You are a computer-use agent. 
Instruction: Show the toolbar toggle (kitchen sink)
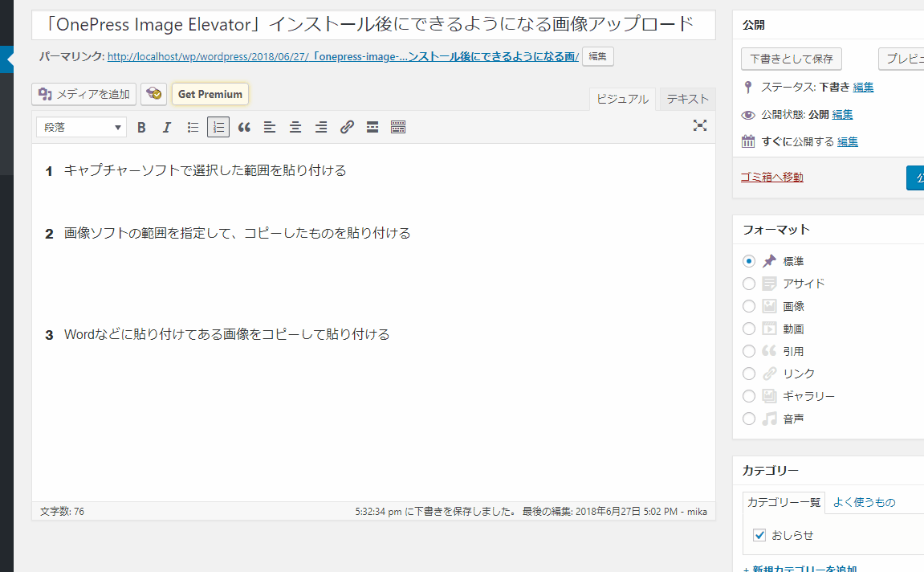coord(398,127)
